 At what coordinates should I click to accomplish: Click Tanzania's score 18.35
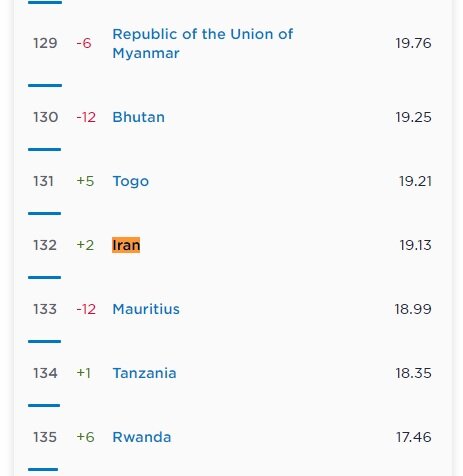point(413,373)
